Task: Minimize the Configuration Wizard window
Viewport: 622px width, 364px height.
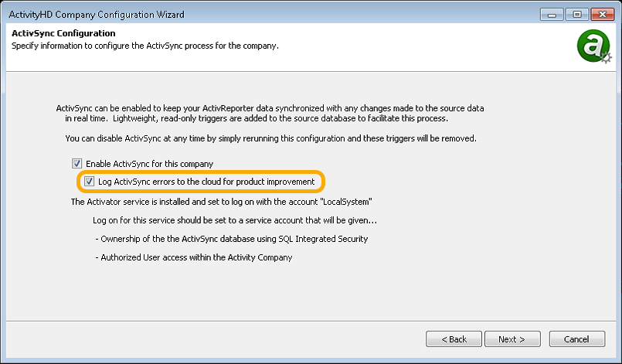Action: [552, 15]
